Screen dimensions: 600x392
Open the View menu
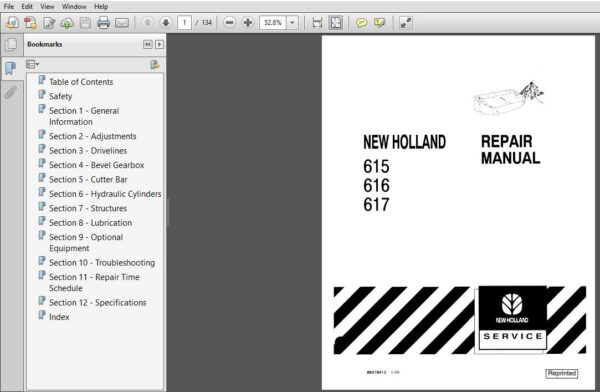47,7
